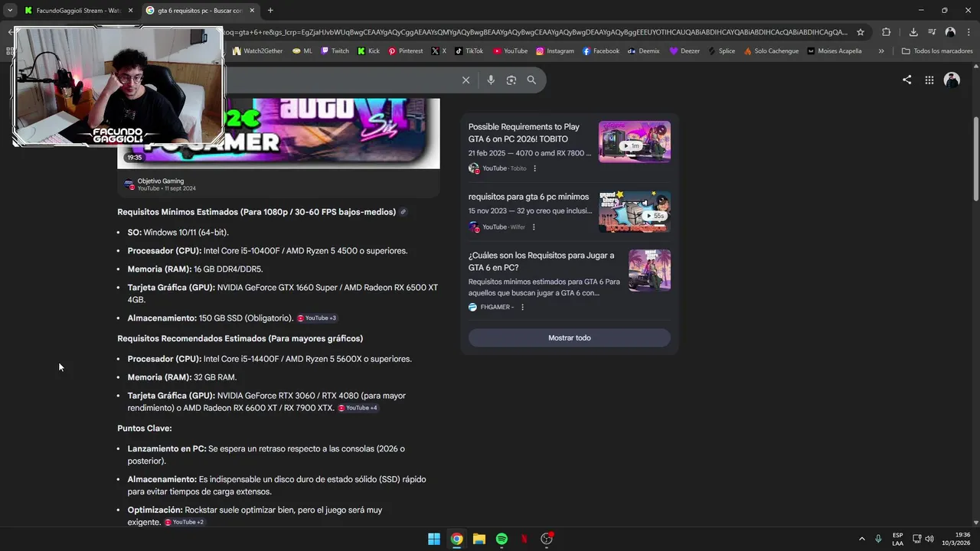Image resolution: width=980 pixels, height=551 pixels.
Task: Show more hidden bookmarks chevron
Action: tap(881, 51)
